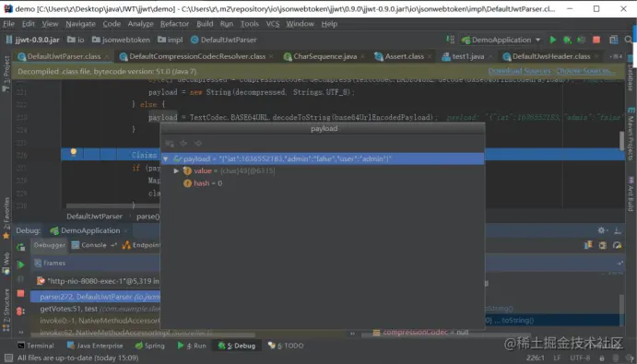Click the intention light bulb on line 226

(x=74, y=152)
